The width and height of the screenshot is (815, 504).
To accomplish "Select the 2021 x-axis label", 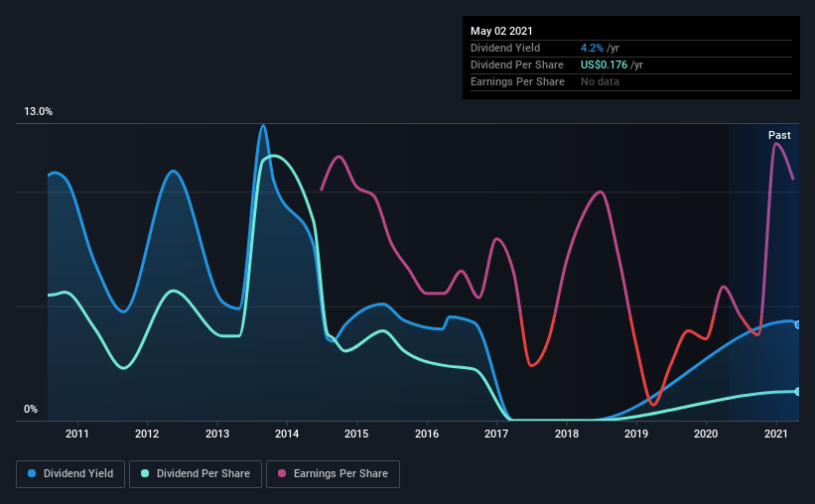I will pos(776,434).
